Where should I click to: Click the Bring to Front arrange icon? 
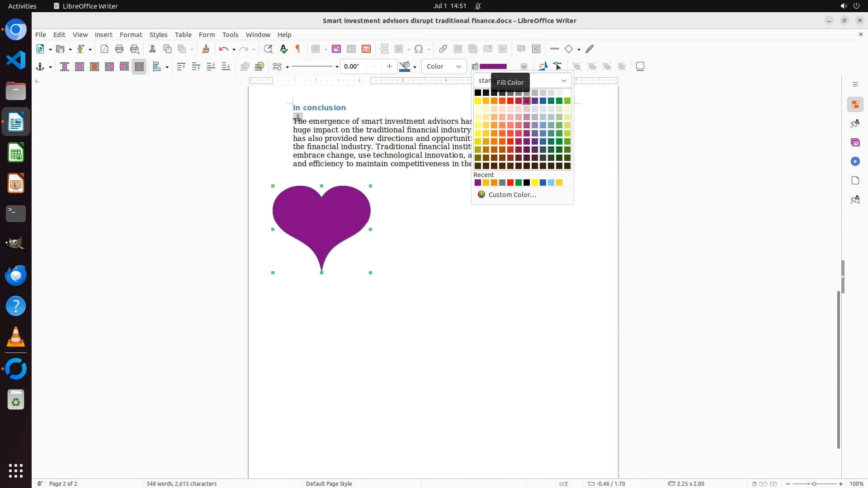(181, 67)
